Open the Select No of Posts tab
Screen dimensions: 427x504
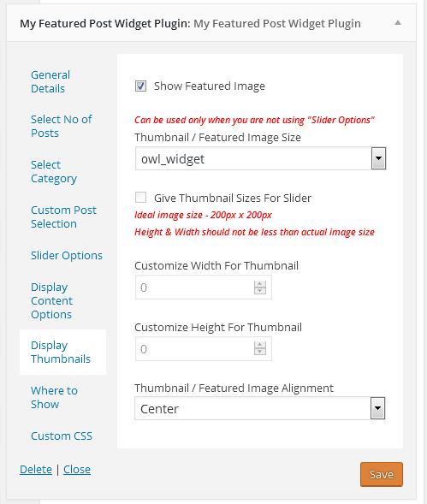pos(62,126)
